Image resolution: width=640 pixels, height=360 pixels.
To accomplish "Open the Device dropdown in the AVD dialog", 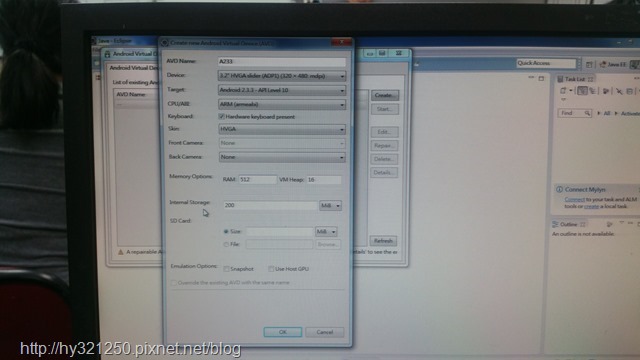I will tap(282, 76).
